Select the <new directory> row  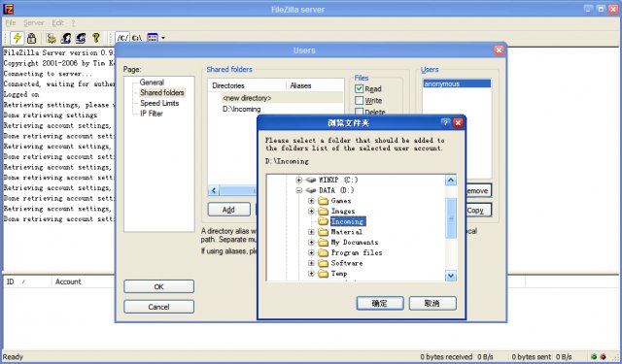(276, 98)
